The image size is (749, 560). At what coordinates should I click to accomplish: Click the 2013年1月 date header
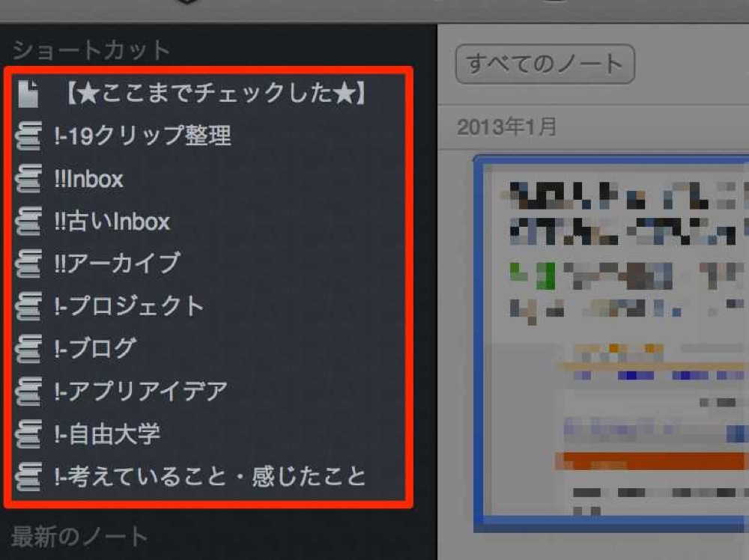coord(507,127)
